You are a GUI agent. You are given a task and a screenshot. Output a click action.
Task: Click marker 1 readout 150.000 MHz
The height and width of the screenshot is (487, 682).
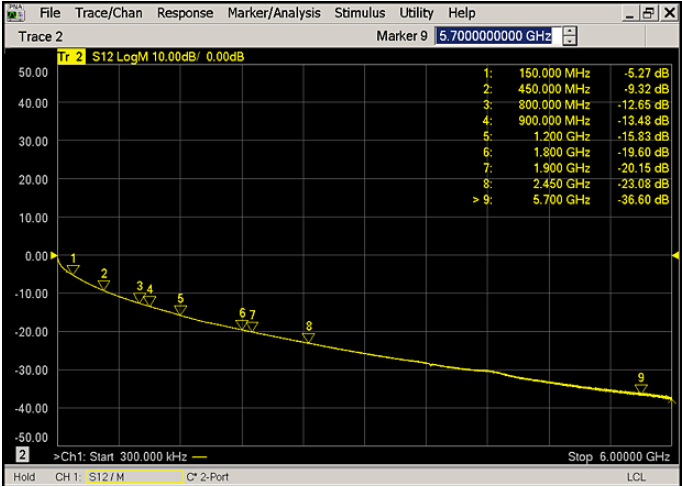point(555,73)
